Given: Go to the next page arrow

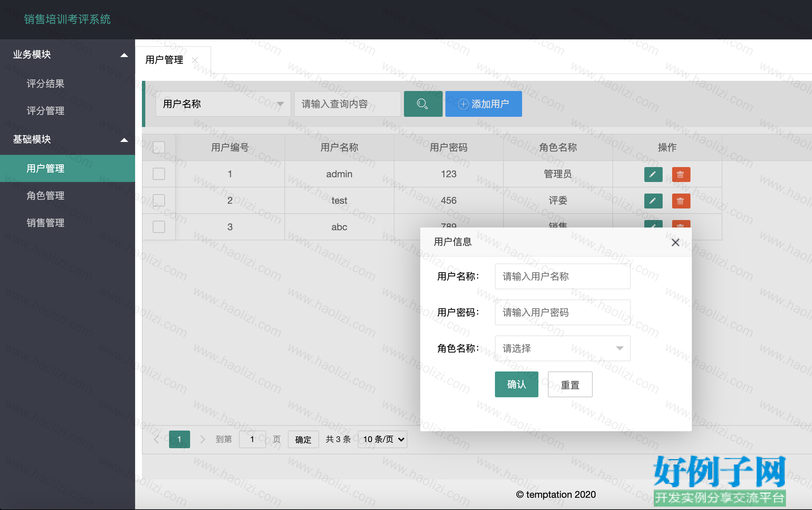Looking at the screenshot, I should (203, 439).
